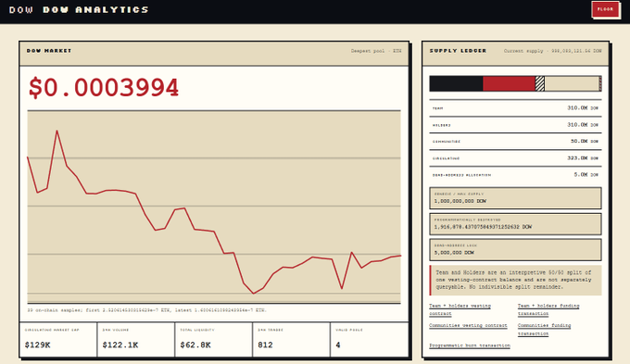The image size is (630, 364).
Task: Click the programmatically destroyed amount box
Action: tap(515, 224)
